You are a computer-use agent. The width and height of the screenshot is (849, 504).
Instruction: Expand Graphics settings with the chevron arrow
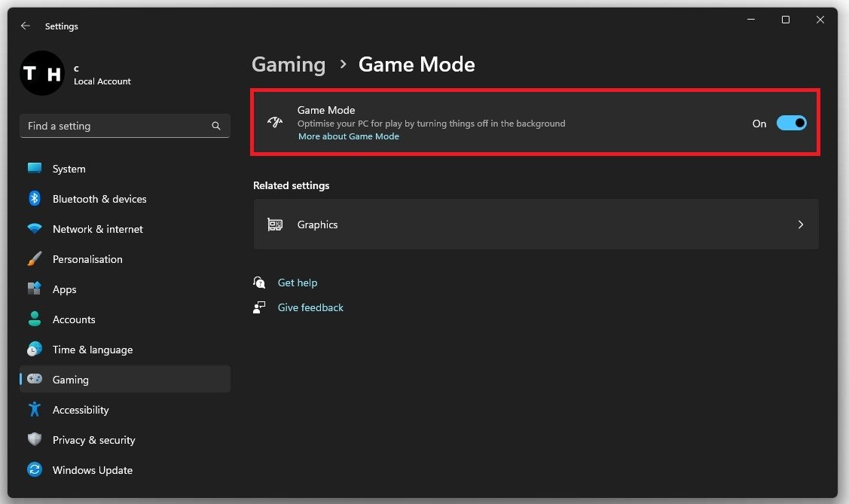[800, 225]
